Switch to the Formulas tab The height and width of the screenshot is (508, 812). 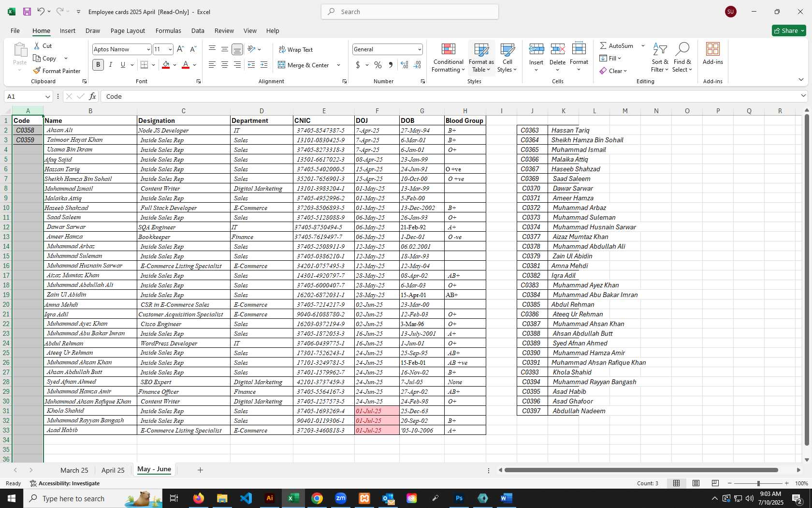point(168,30)
